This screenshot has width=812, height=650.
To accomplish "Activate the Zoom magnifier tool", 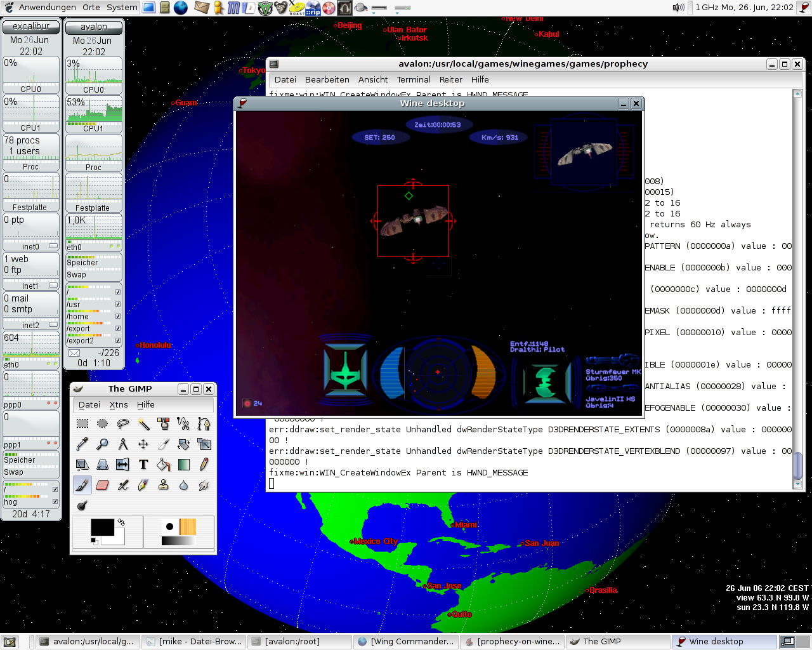I will [x=102, y=444].
